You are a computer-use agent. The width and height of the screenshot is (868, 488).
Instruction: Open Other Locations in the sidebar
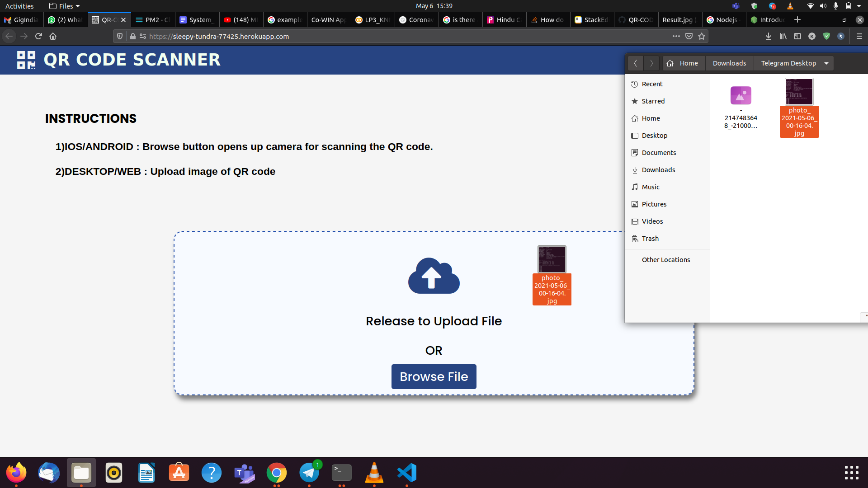[665, 260]
